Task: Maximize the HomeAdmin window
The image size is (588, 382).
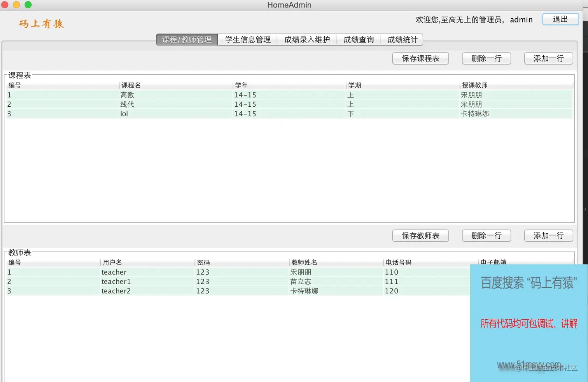Action: [28, 5]
